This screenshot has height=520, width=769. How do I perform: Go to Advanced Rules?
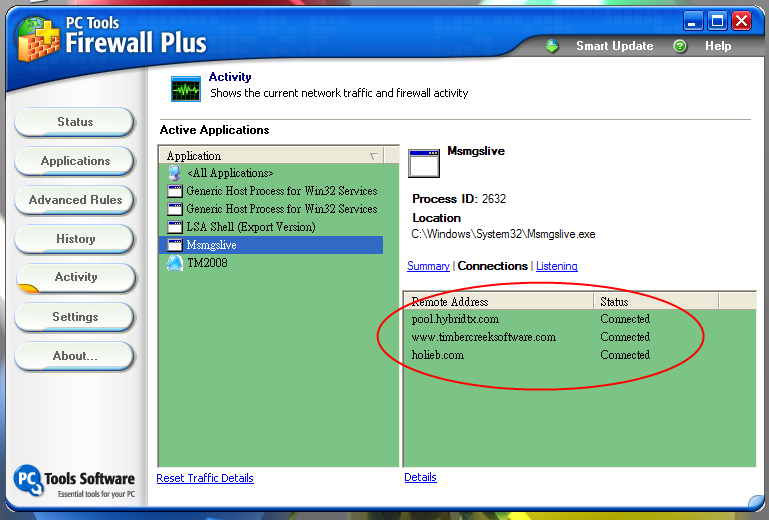coord(75,200)
